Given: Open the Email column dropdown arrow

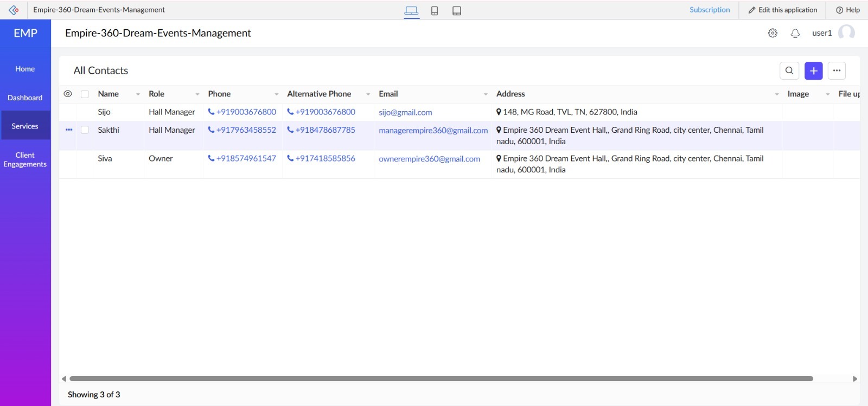Looking at the screenshot, I should click(x=486, y=94).
